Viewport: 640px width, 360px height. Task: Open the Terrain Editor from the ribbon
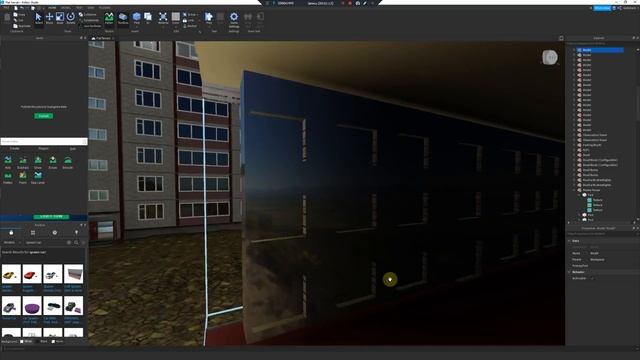click(x=109, y=19)
